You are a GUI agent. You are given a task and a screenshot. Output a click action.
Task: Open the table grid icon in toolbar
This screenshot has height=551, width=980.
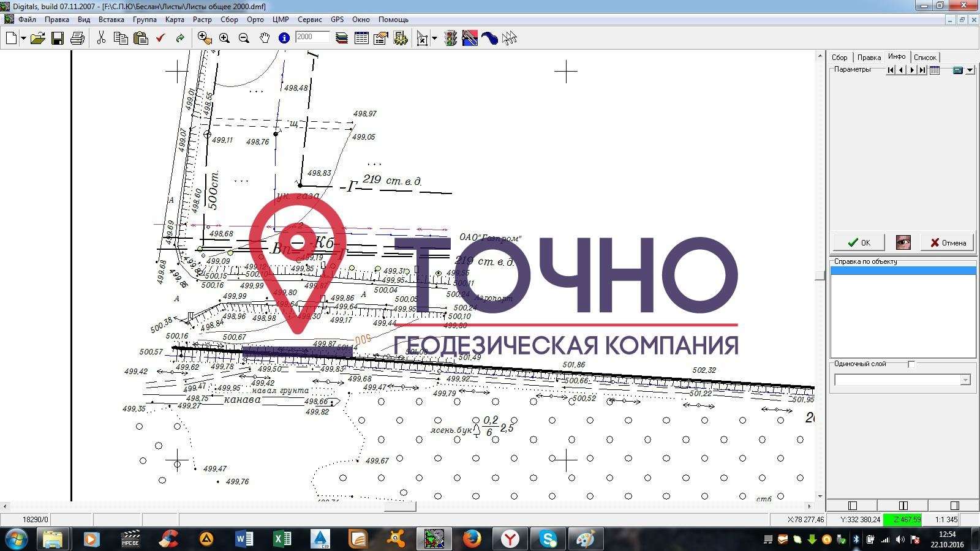point(361,39)
